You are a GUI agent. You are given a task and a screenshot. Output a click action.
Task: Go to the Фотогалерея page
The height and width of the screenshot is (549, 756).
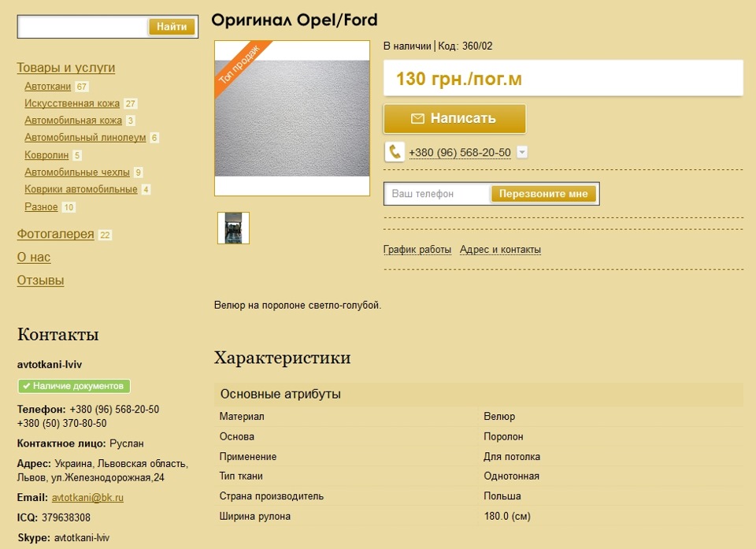coord(55,234)
